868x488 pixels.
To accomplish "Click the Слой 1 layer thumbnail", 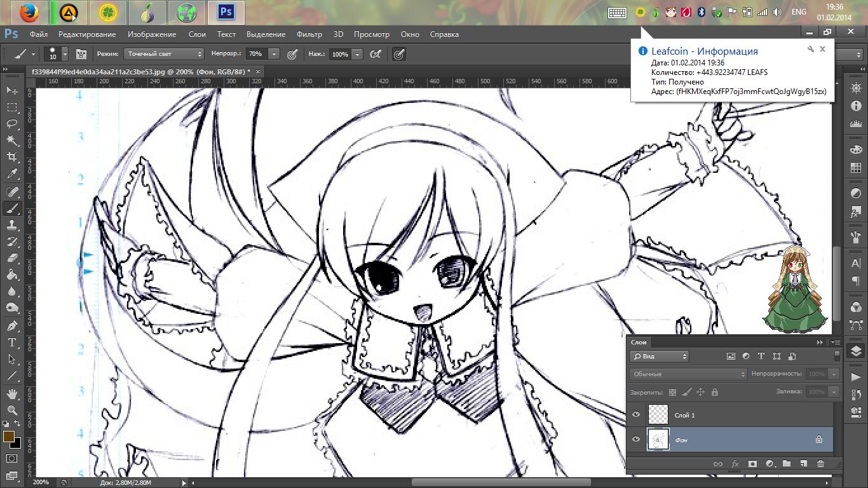I will tap(658, 415).
